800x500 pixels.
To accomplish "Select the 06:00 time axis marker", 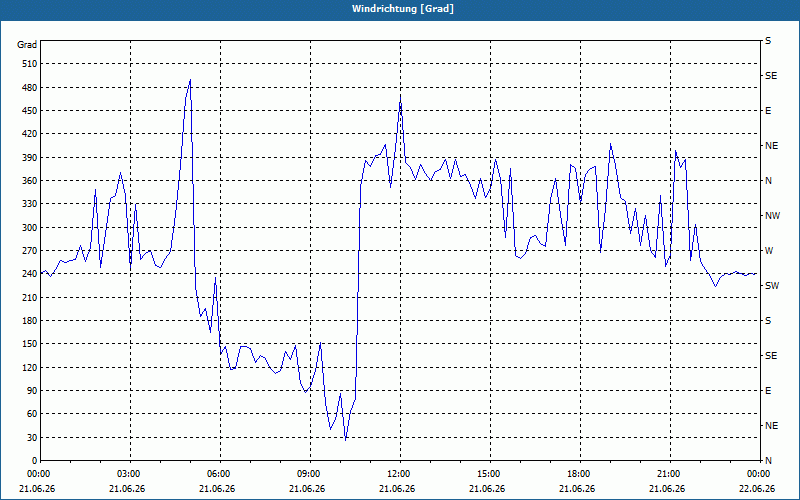I will tap(220, 473).
